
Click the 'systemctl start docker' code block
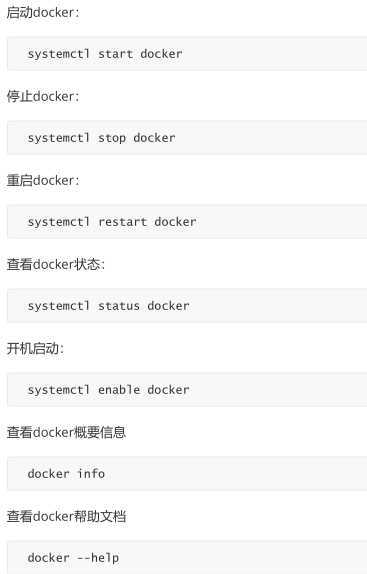[187, 54]
